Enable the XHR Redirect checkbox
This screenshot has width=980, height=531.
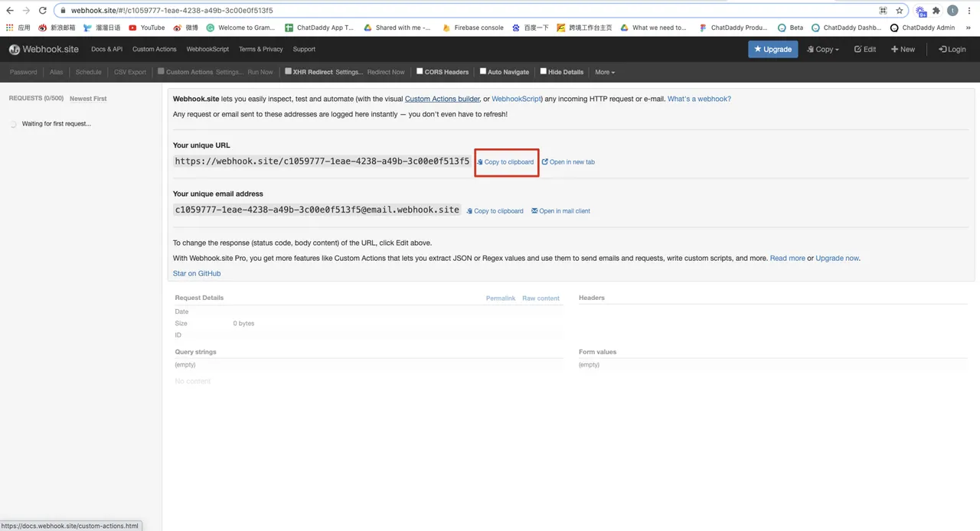[288, 71]
